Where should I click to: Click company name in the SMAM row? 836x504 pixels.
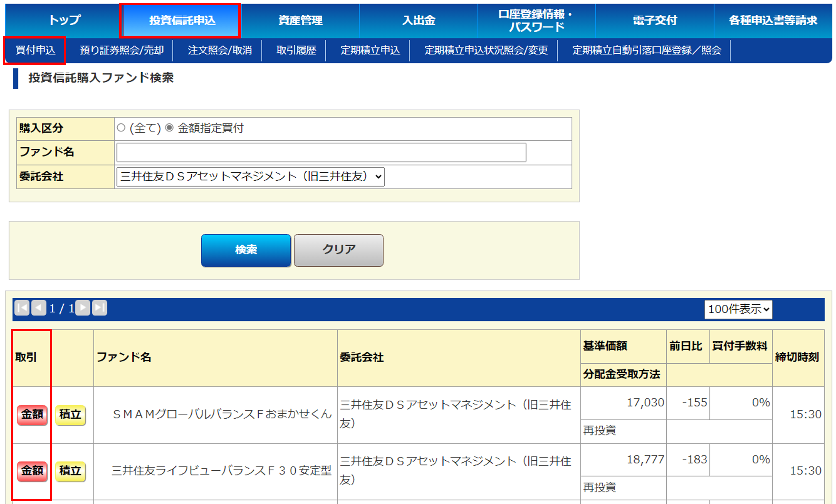point(455,414)
